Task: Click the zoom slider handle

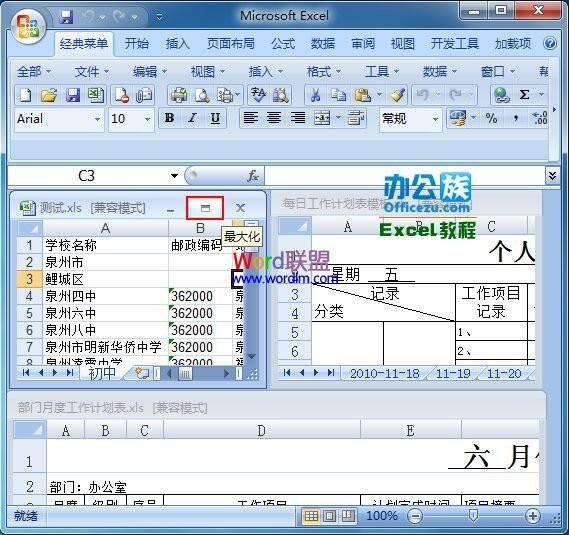Action: 473,515
